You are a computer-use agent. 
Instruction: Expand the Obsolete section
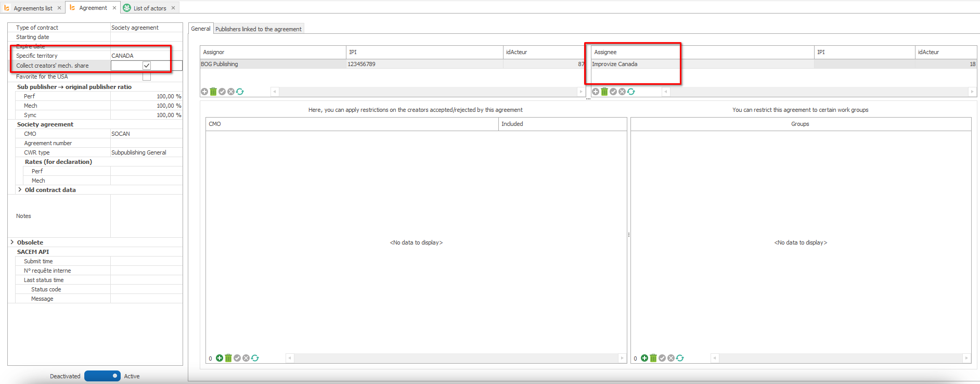[12, 242]
